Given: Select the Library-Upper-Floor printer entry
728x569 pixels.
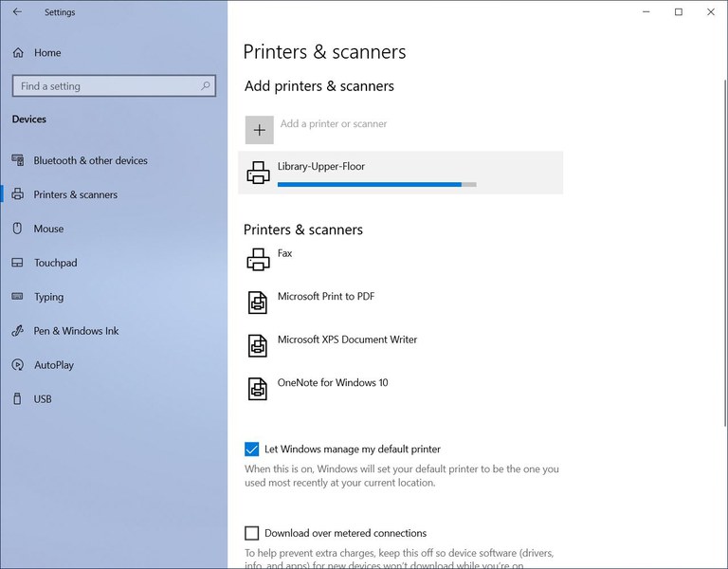Looking at the screenshot, I should (401, 173).
